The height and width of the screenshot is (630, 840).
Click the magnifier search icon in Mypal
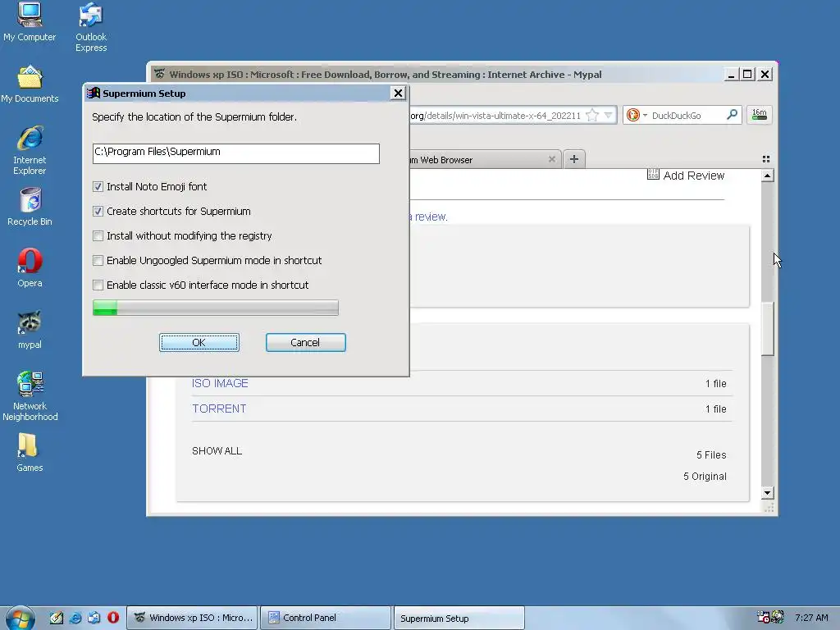[732, 115]
